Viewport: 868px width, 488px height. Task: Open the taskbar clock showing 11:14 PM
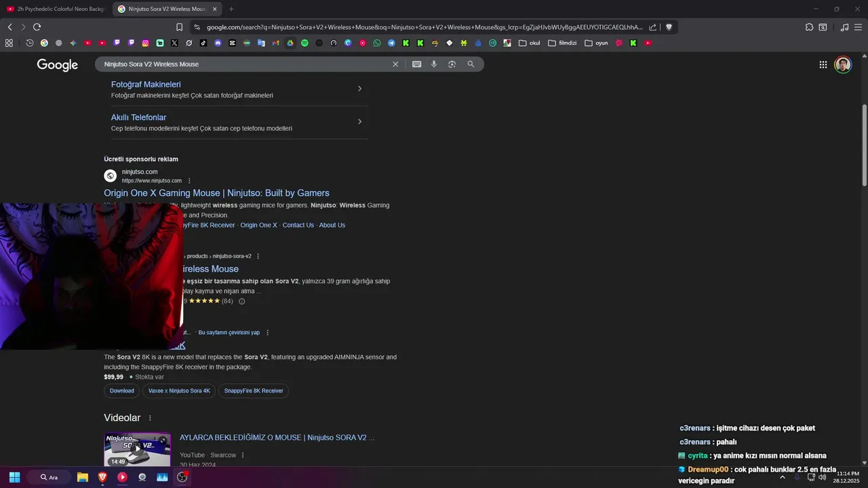click(848, 477)
